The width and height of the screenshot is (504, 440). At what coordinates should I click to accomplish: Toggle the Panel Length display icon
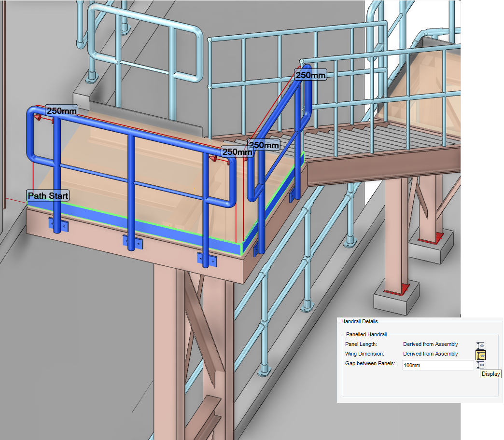(x=480, y=345)
